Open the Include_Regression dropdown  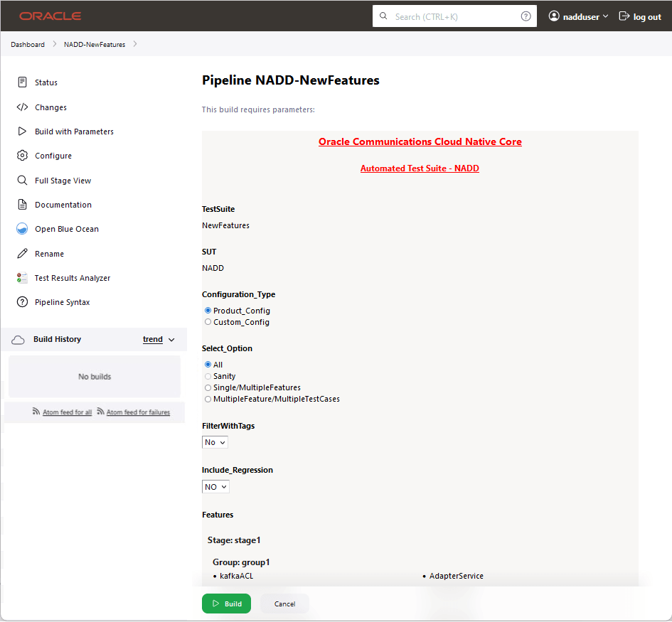215,487
